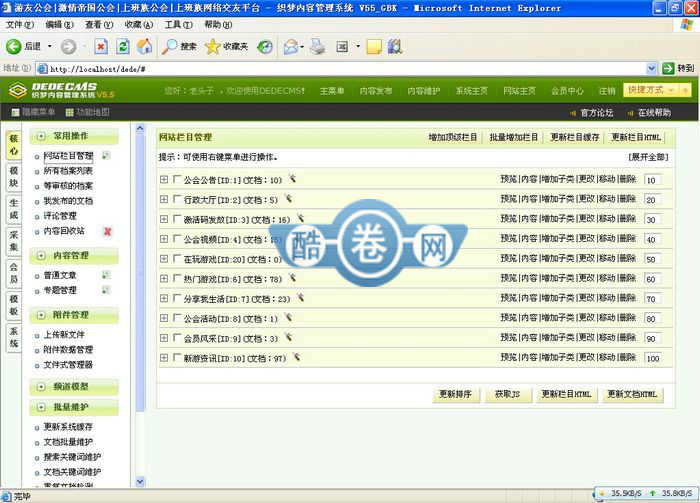Click the sidebar scrollbar up arrow
This screenshot has width=700, height=503.
click(140, 129)
